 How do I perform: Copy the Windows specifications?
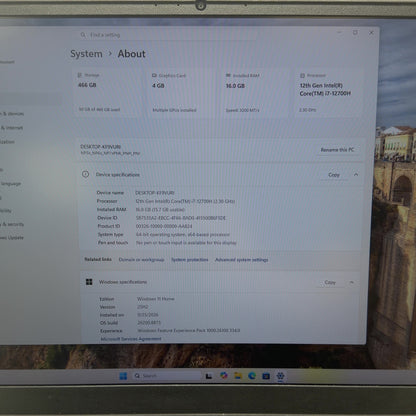tap(330, 282)
